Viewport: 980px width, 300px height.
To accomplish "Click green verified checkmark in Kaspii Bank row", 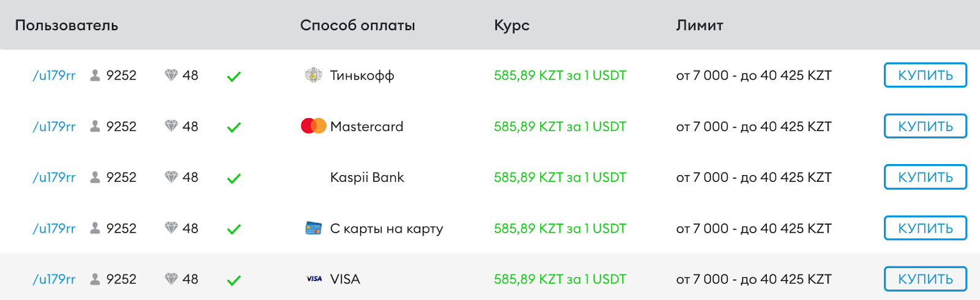I will [234, 178].
